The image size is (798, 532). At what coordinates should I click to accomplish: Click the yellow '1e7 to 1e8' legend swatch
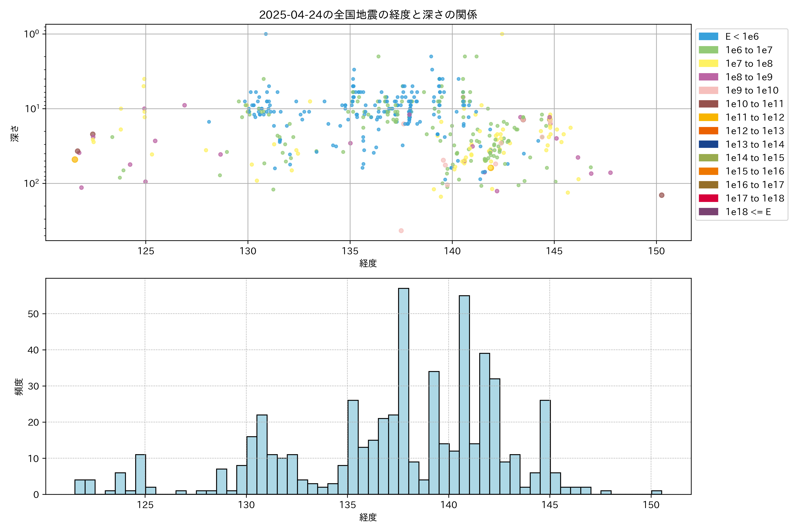click(708, 63)
